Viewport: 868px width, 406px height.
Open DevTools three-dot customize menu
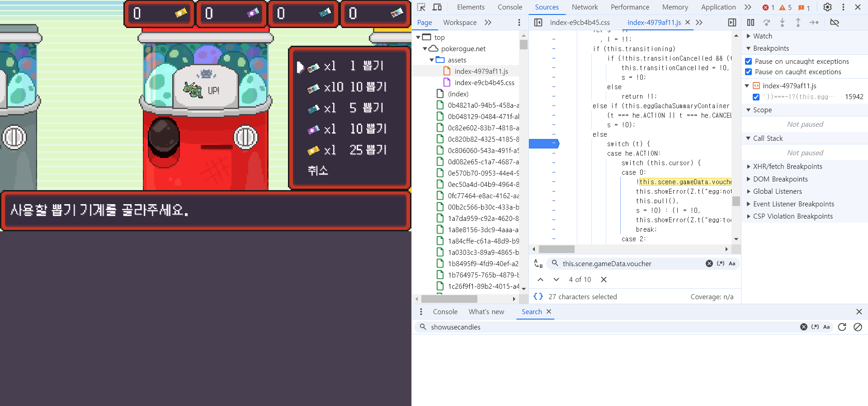(x=843, y=7)
